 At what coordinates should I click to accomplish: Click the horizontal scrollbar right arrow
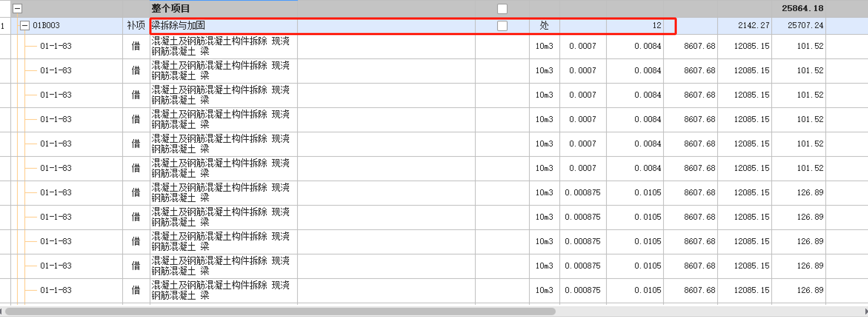(x=866, y=311)
